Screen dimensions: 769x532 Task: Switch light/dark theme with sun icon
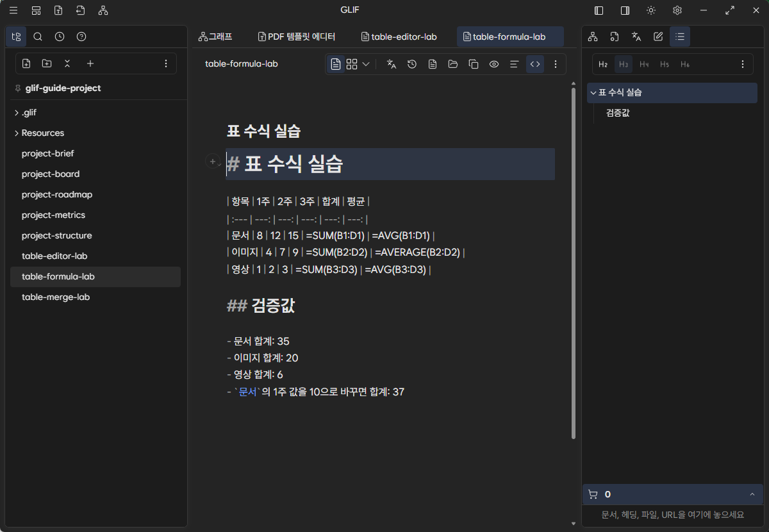(651, 10)
